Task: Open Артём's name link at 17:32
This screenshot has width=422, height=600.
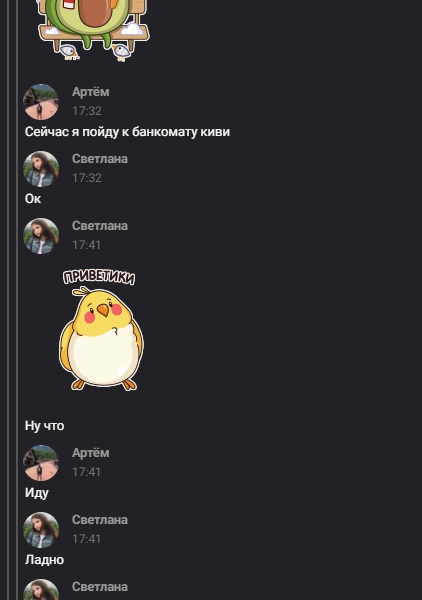Action: 91,92
